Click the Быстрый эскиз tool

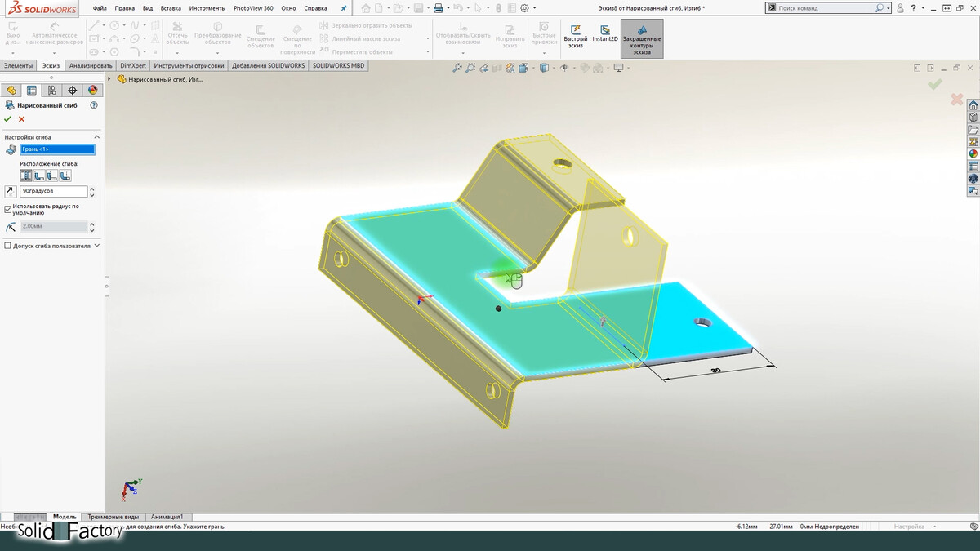575,34
